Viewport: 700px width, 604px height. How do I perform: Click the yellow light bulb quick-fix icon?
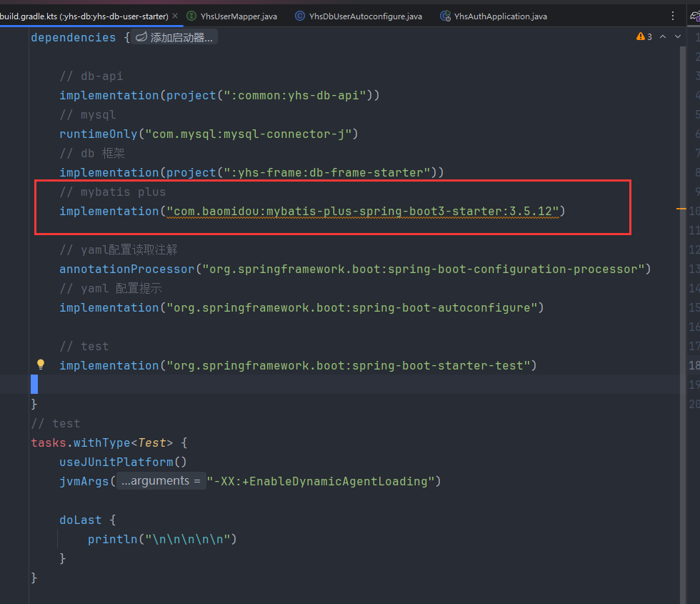click(41, 365)
